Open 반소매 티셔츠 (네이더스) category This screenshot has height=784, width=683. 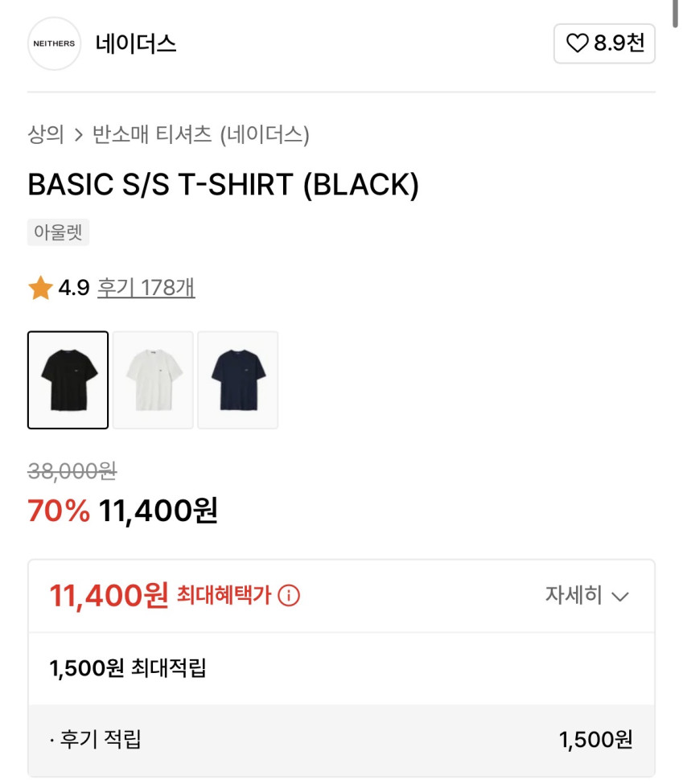coord(200,134)
